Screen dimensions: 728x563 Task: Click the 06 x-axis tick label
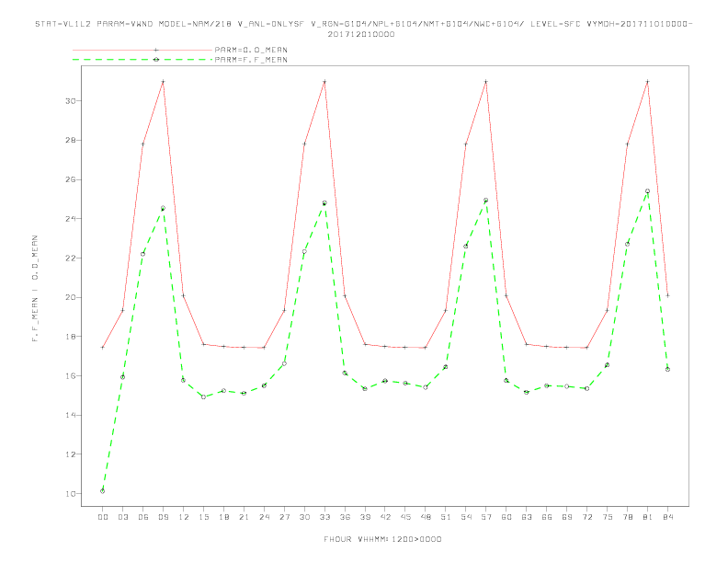143,517
